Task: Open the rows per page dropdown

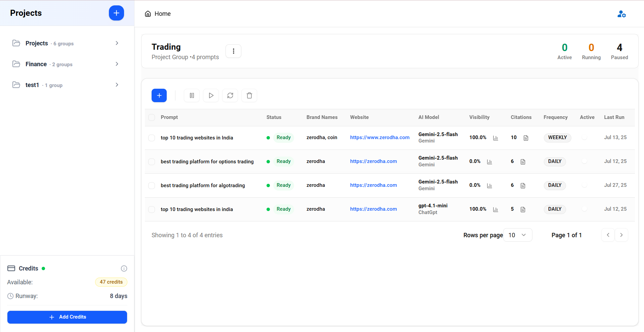Action: tap(518, 235)
